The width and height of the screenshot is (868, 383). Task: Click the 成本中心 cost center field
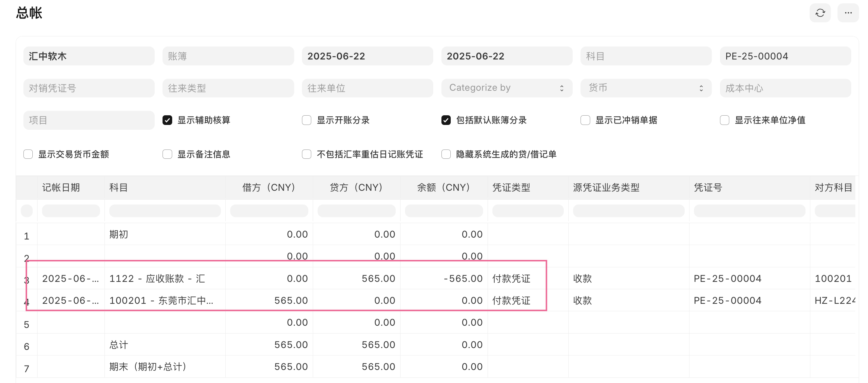785,88
